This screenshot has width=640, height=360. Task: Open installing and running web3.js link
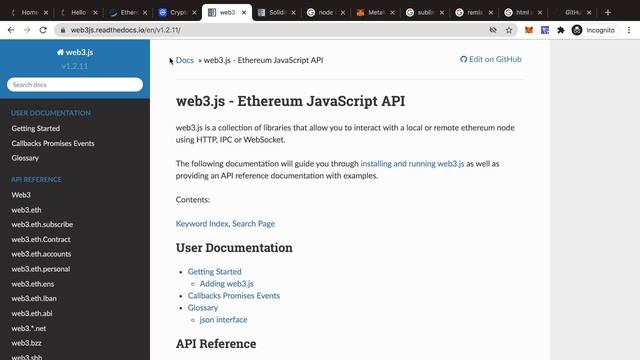click(412, 163)
